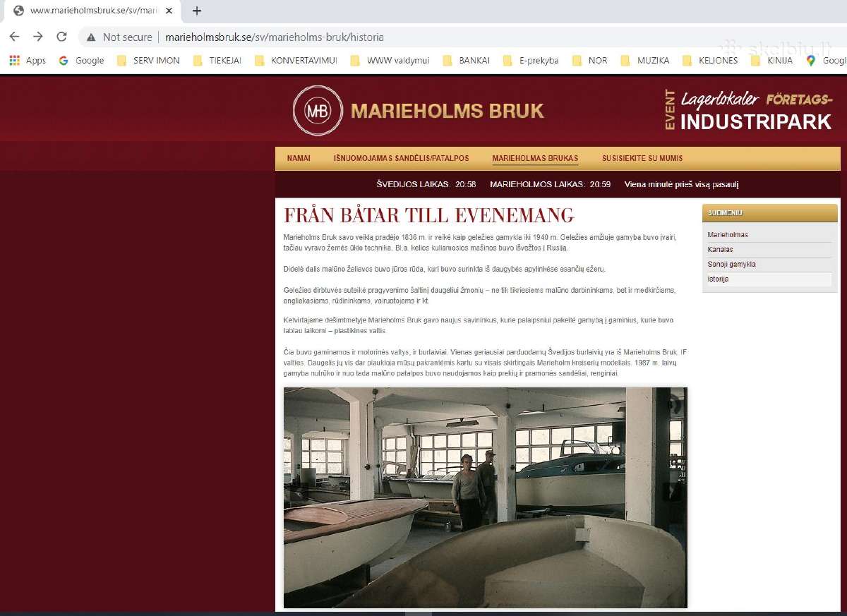Click the MARIEHOLMS BRUK site title

click(447, 111)
